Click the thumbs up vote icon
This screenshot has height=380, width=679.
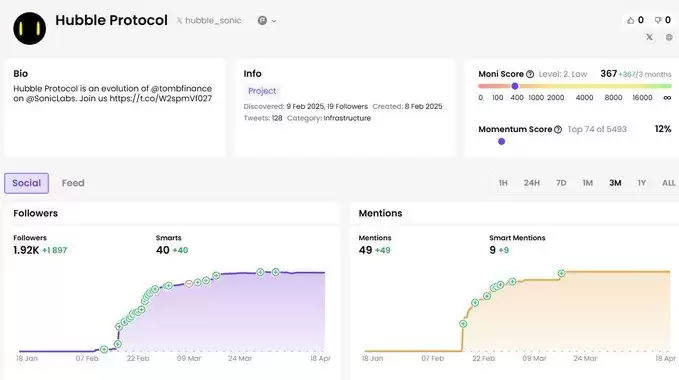630,20
